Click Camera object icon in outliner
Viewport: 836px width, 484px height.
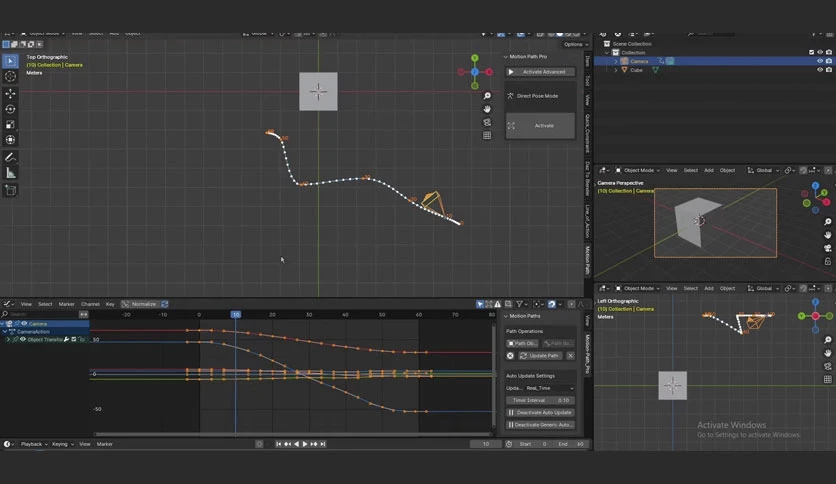coord(624,61)
